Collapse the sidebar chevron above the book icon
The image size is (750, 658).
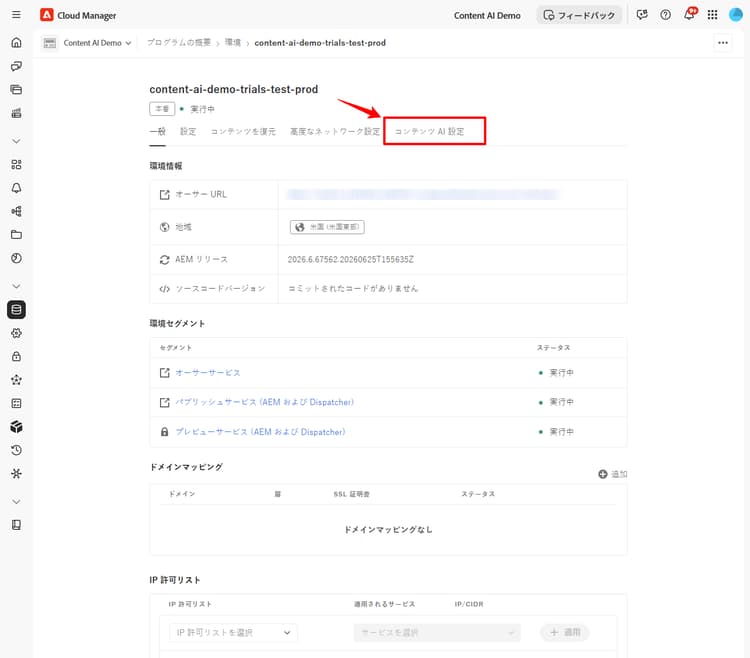[16, 502]
